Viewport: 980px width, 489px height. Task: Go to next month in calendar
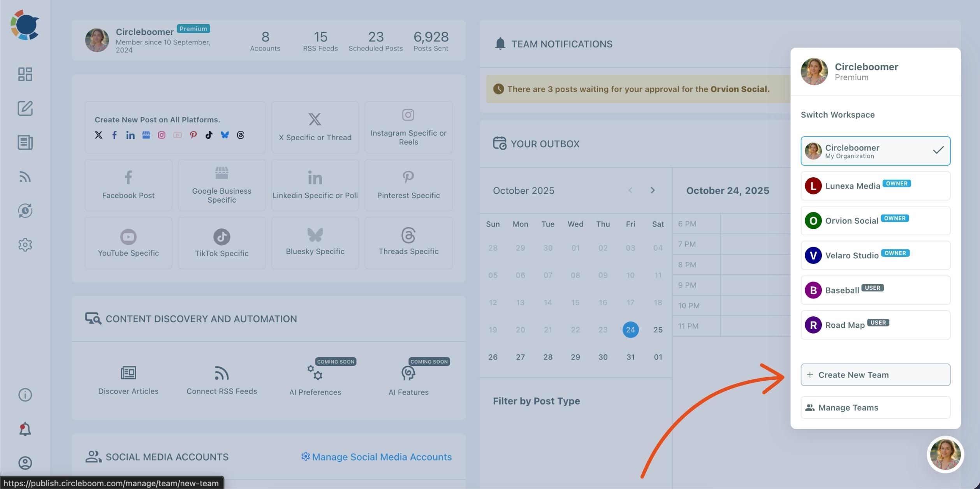coord(653,191)
